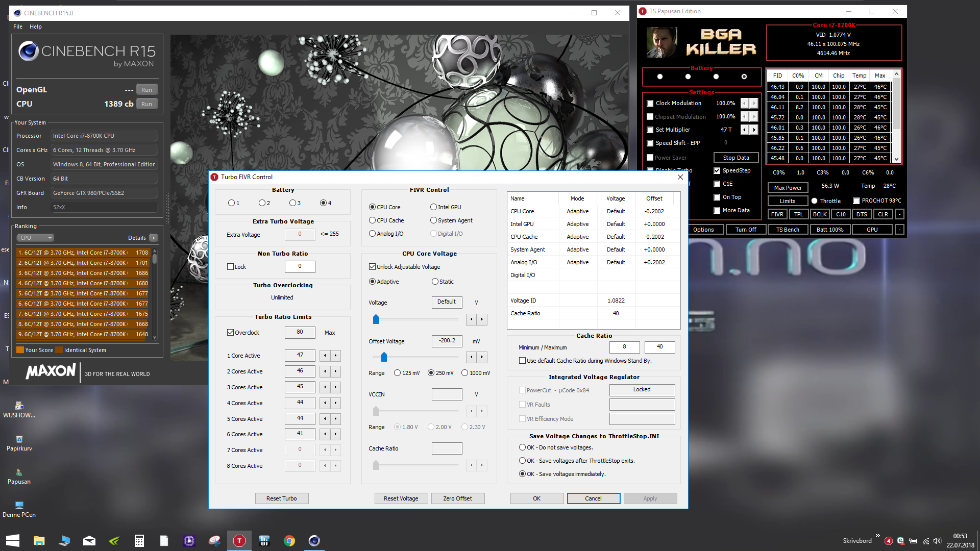The height and width of the screenshot is (551, 980).
Task: Increase Offset Voltage with right arrow
Action: tap(482, 357)
